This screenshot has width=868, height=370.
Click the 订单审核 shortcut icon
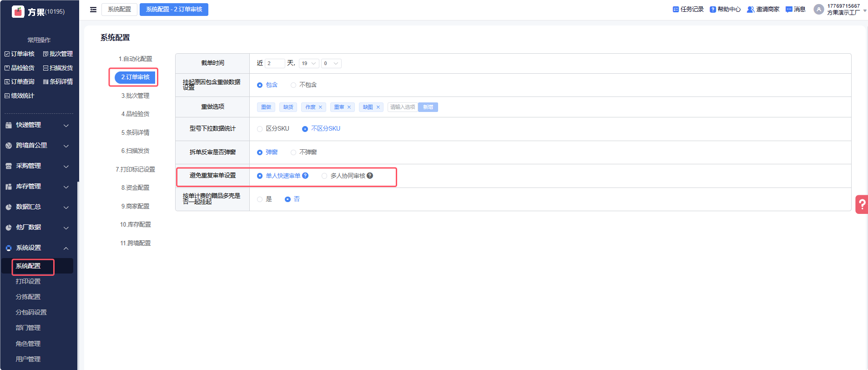7,54
